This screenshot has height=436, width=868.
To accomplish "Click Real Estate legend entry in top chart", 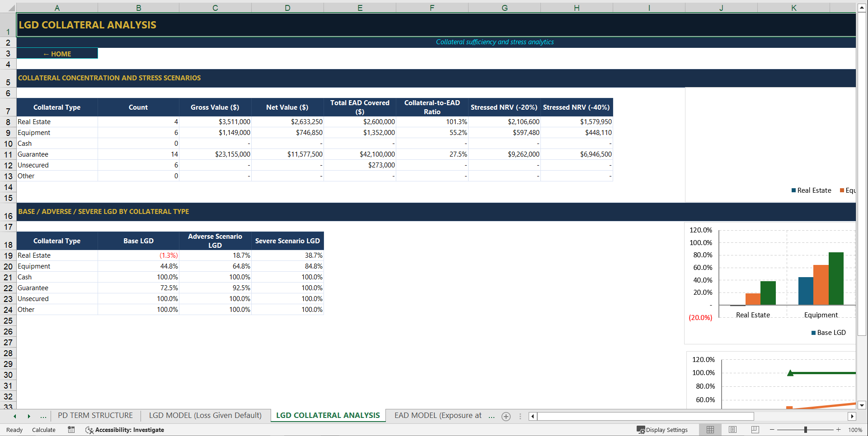I will tap(812, 190).
